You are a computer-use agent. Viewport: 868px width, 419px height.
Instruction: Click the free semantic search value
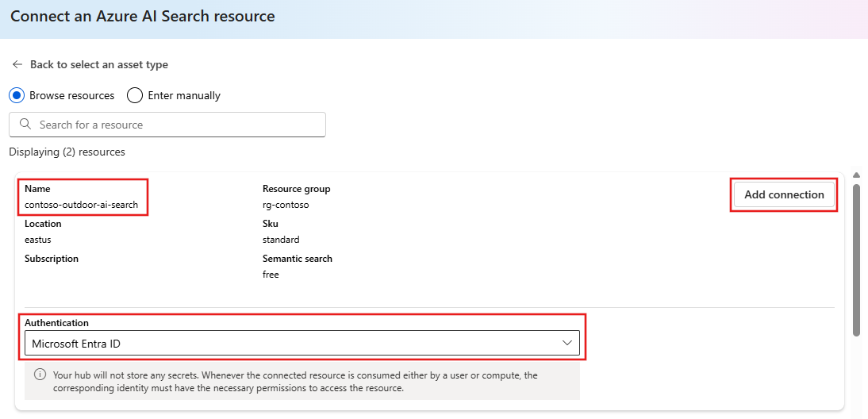271,274
